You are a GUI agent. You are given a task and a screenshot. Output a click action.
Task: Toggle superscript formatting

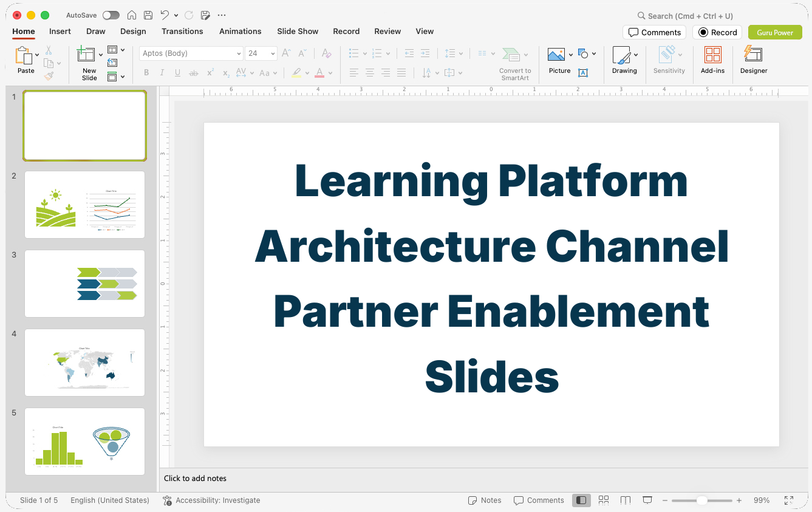coord(210,73)
